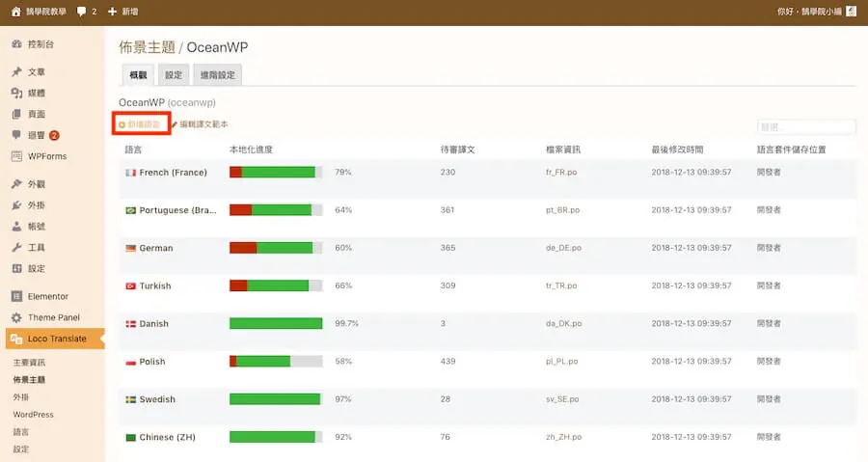Open German translation

pos(156,249)
